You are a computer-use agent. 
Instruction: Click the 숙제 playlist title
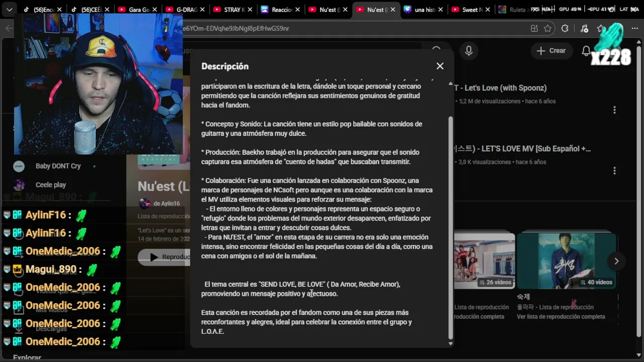click(x=523, y=297)
